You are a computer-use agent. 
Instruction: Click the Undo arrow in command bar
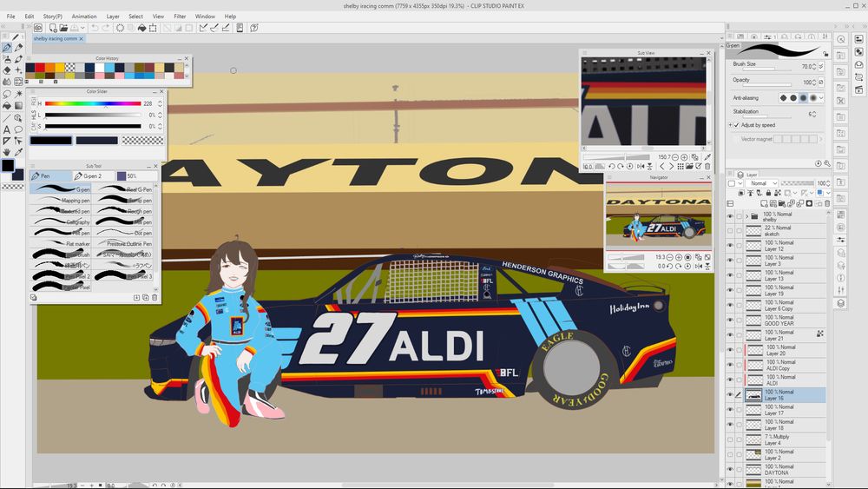pyautogui.click(x=95, y=28)
